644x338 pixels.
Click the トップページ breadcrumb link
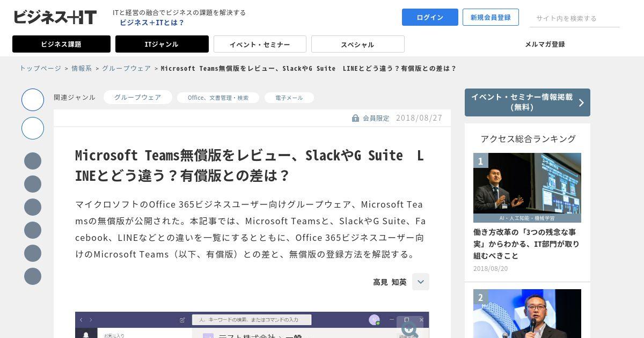pyautogui.click(x=40, y=68)
